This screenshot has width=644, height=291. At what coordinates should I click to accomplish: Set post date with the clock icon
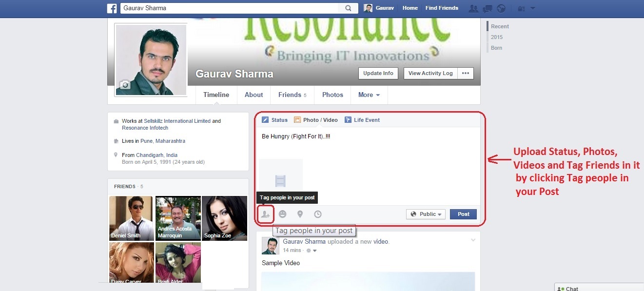click(317, 214)
